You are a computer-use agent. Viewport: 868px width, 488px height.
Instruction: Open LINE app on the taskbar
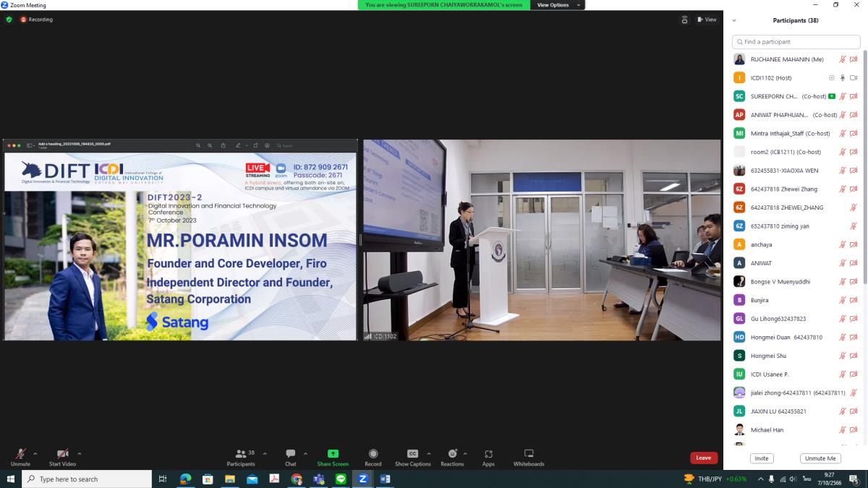coord(341,479)
